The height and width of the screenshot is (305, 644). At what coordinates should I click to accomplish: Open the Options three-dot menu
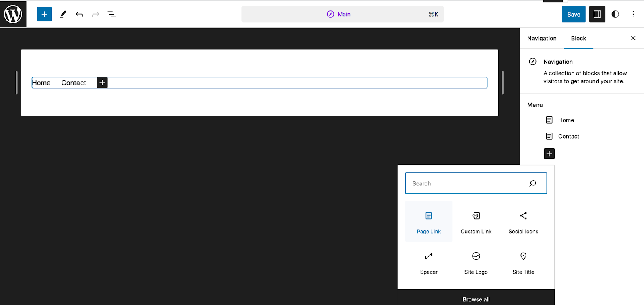click(x=633, y=14)
